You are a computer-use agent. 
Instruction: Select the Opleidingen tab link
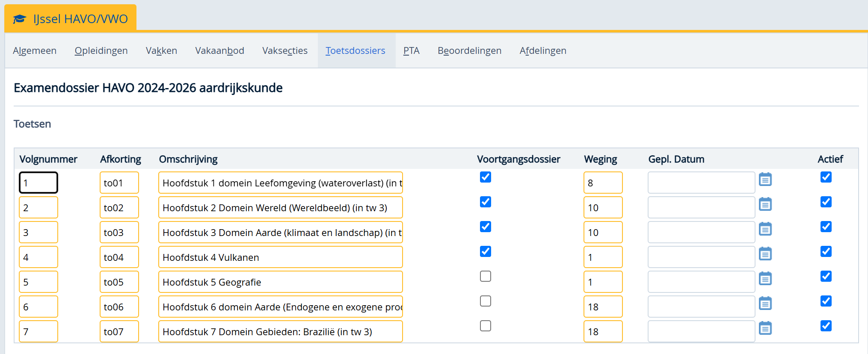point(101,50)
